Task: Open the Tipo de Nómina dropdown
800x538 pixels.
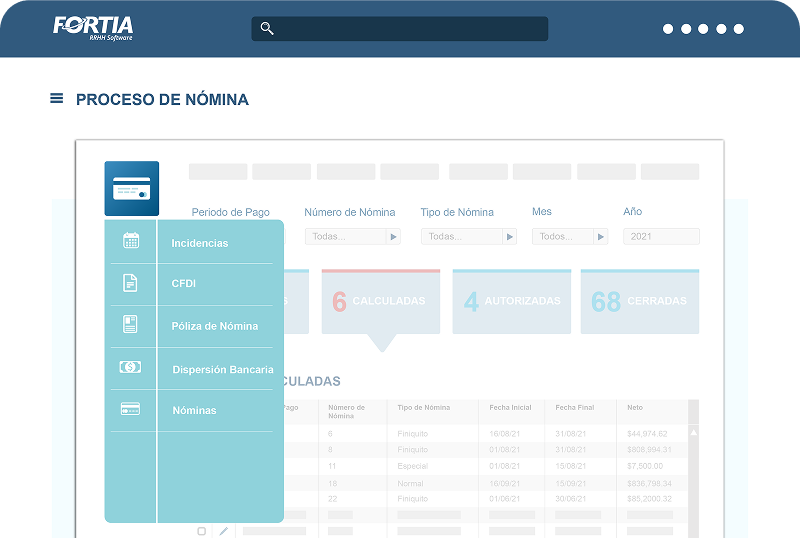Action: (510, 237)
